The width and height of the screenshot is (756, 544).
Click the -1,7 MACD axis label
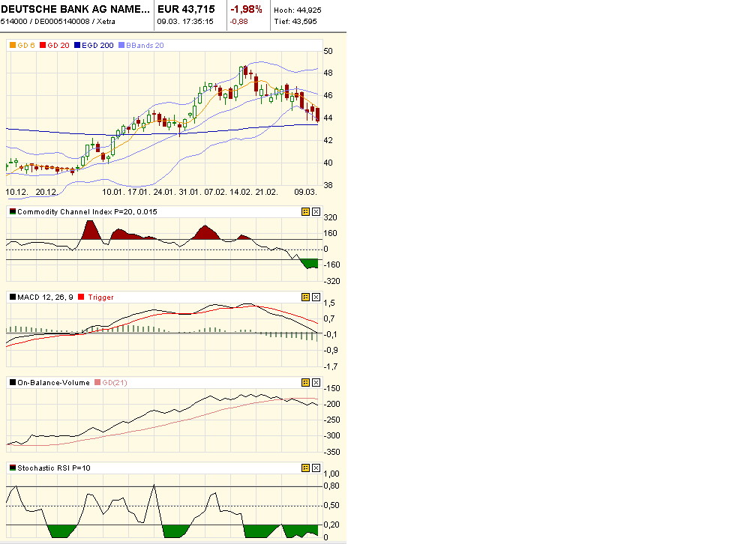pos(330,366)
